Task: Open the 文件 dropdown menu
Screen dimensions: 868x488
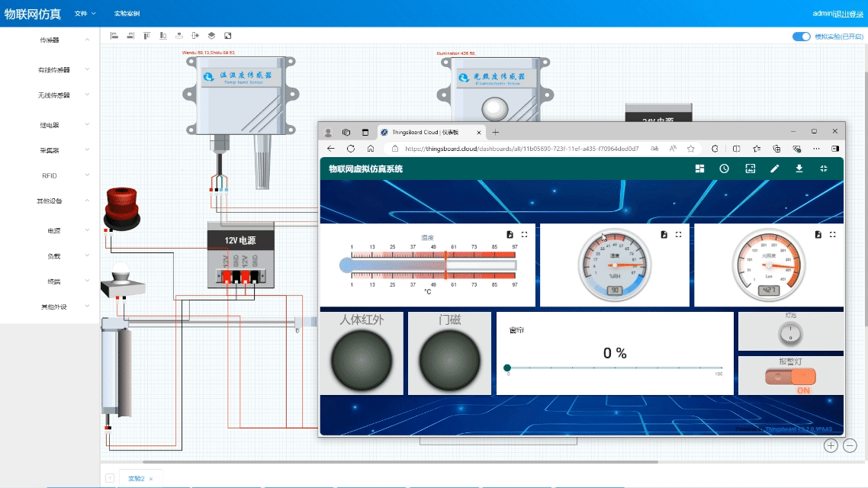Action: click(85, 14)
